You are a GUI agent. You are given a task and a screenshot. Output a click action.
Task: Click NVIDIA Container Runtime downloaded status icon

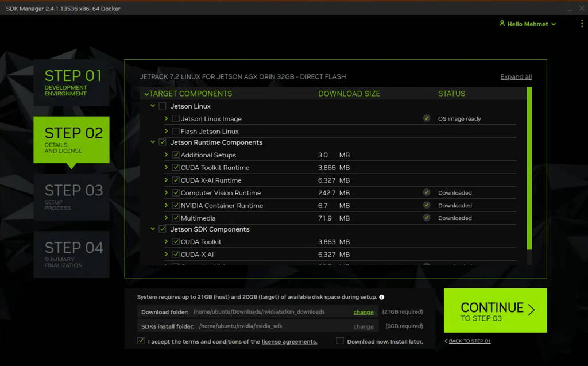(x=427, y=205)
